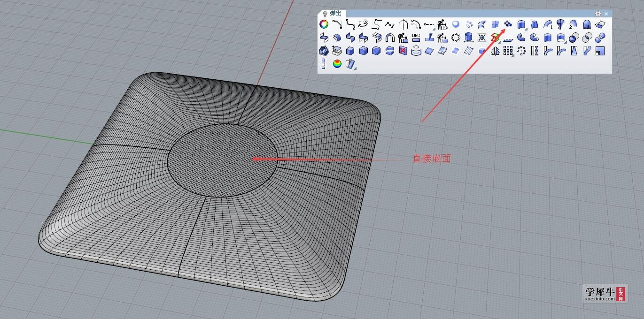Screen dimensions: 644x319
Task: Click the zigzag polyline points icon
Action: [389, 24]
